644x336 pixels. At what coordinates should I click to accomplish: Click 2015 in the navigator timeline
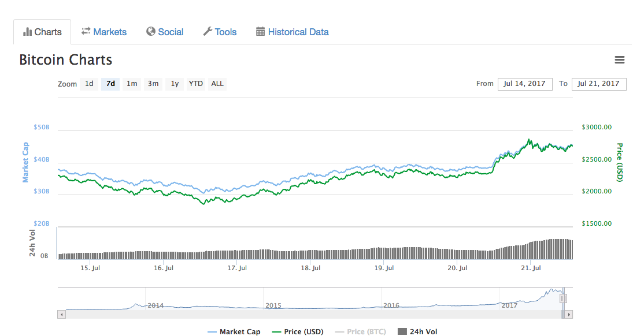point(273,305)
